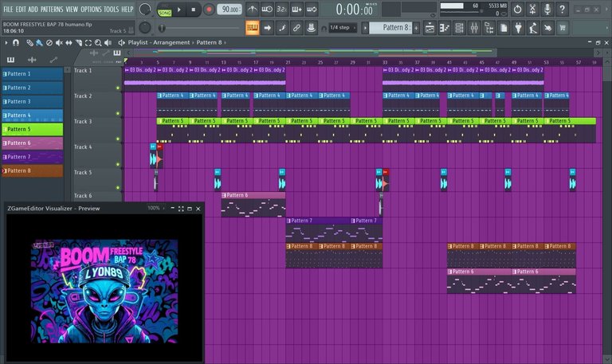Add new pattern with plus button

coord(416,28)
